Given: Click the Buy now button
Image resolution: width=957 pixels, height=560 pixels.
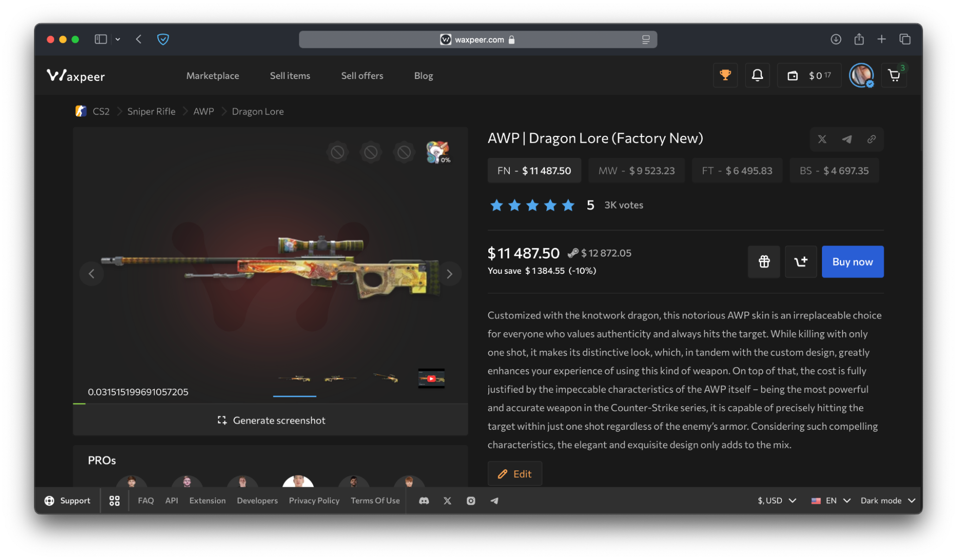Looking at the screenshot, I should pos(853,262).
